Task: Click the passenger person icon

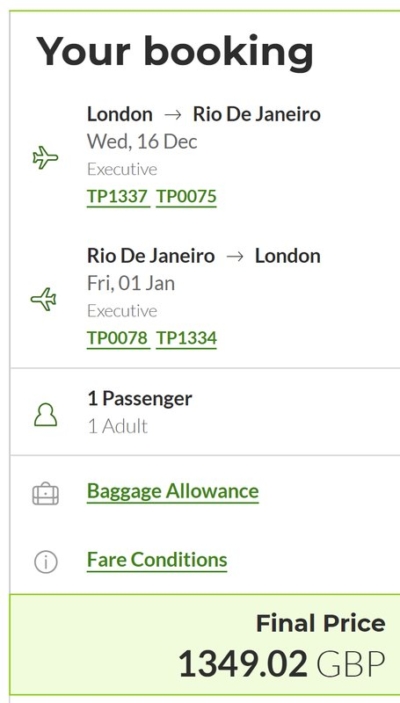Action: pos(46,414)
